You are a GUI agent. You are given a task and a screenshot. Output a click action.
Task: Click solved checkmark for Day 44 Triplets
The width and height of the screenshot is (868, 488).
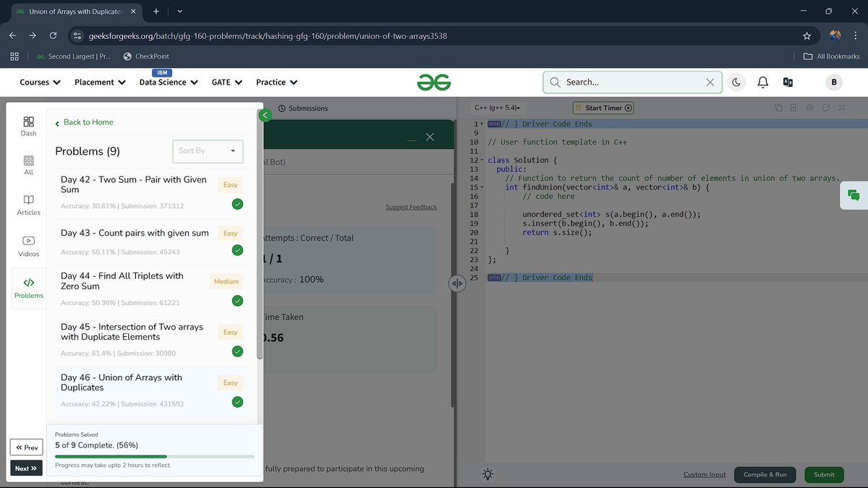click(x=237, y=301)
